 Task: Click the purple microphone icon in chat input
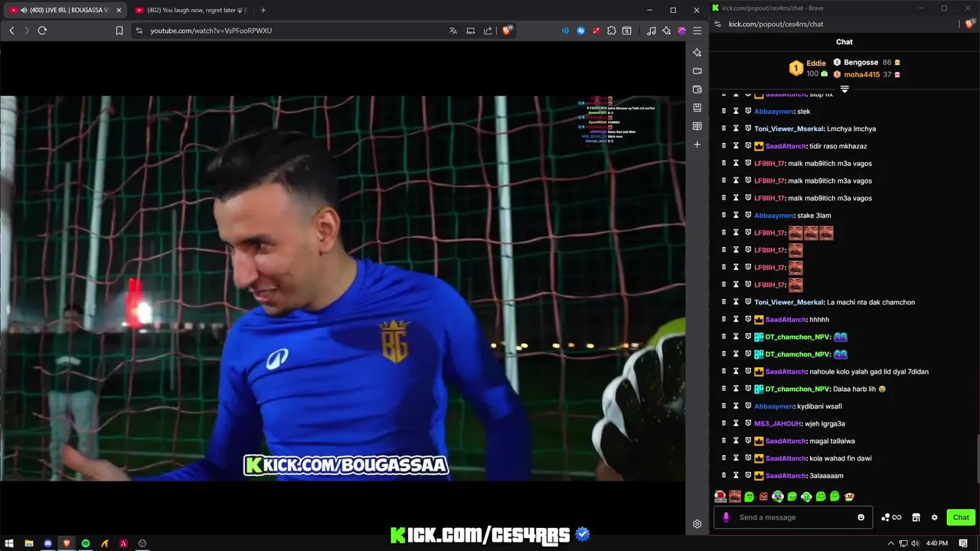click(x=726, y=517)
